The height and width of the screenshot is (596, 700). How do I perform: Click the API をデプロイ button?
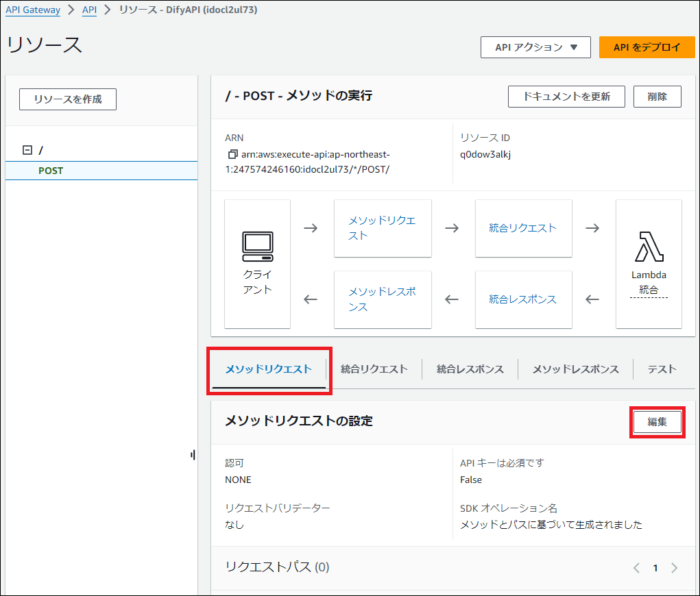647,47
